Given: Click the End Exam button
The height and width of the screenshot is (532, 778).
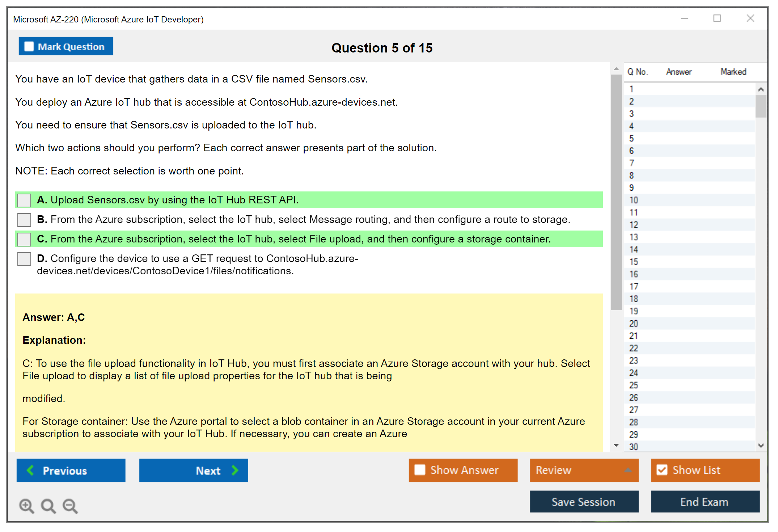Looking at the screenshot, I should click(x=705, y=502).
